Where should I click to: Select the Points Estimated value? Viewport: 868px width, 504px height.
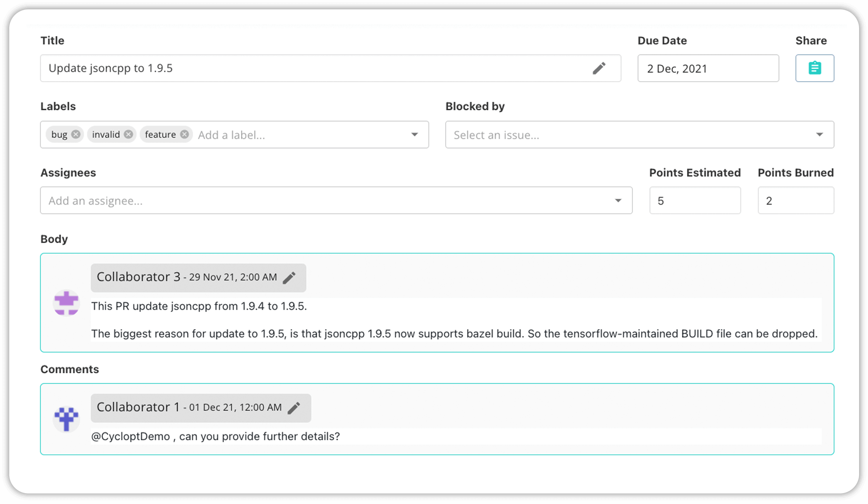point(695,200)
